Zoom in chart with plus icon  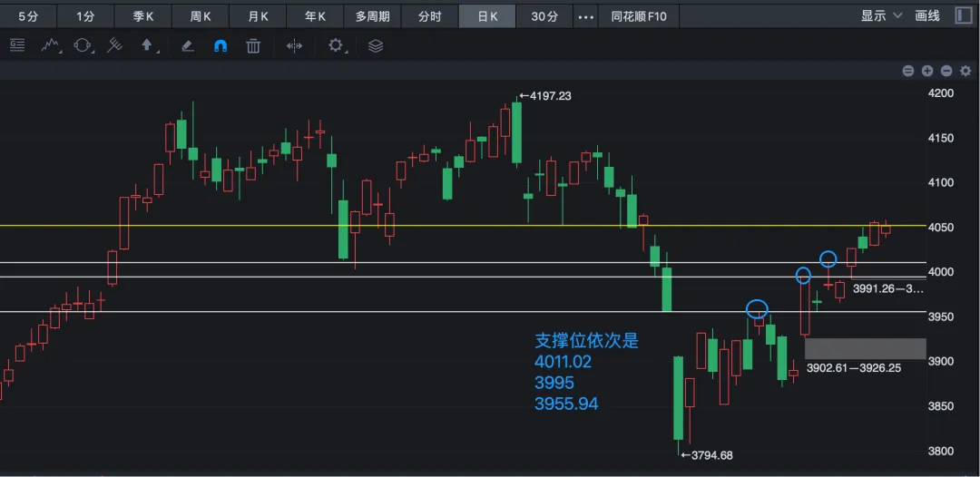pyautogui.click(x=927, y=71)
